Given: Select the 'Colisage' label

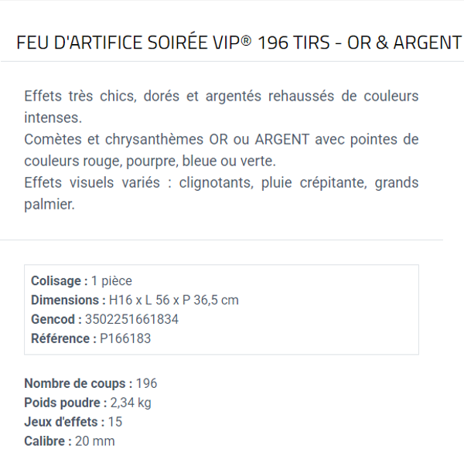Looking at the screenshot, I should [x=59, y=281].
